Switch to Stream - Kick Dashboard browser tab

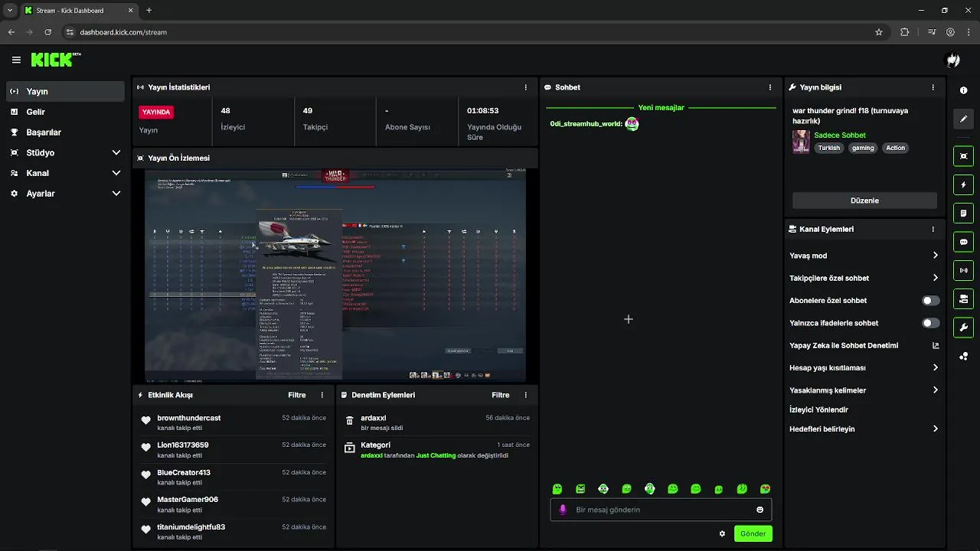point(80,11)
